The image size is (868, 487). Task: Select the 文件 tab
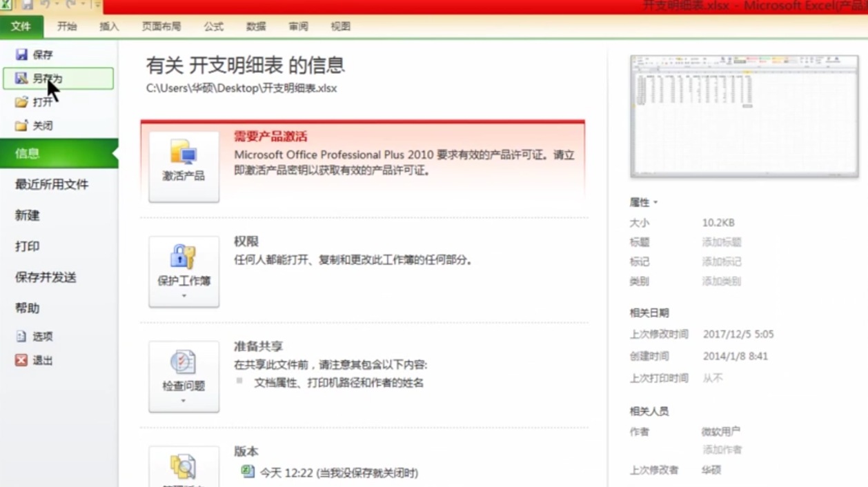pyautogui.click(x=21, y=26)
